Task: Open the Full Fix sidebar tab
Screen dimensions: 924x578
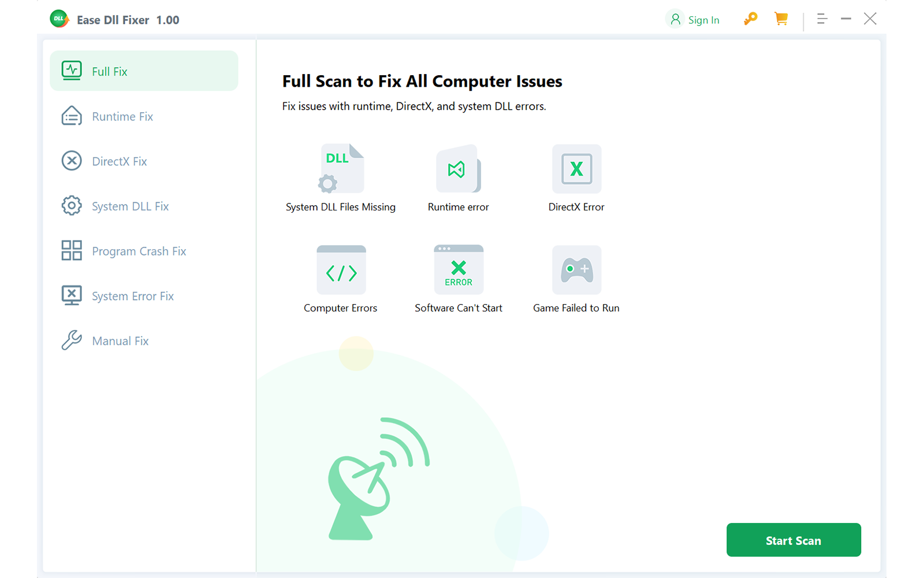Action: [144, 71]
